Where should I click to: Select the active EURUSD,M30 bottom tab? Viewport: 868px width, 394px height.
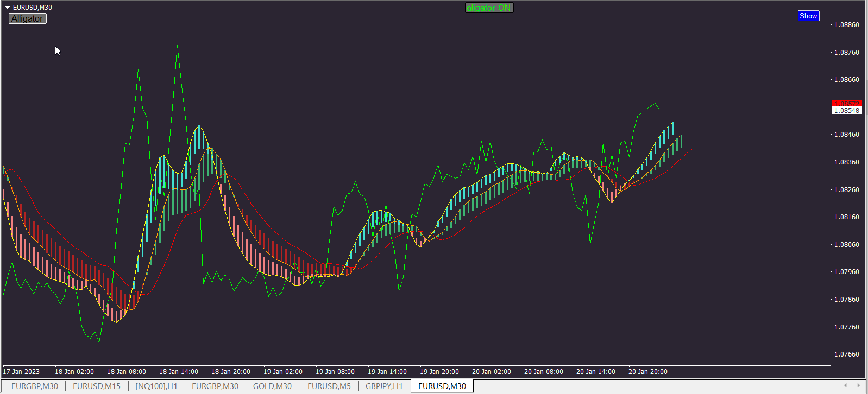click(x=442, y=386)
